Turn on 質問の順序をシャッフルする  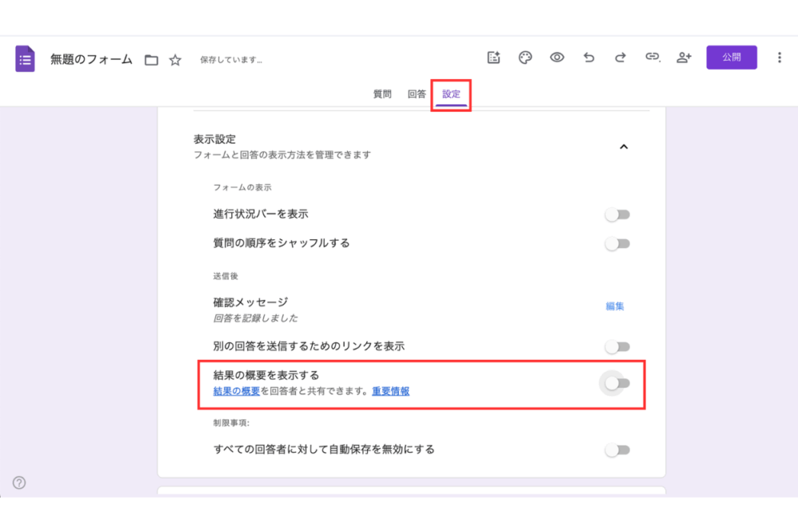point(617,244)
